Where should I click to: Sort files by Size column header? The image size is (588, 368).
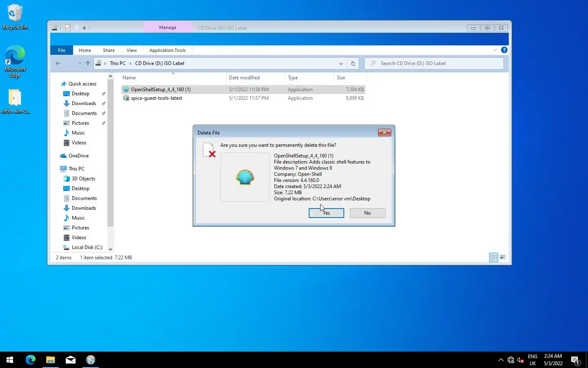click(x=350, y=78)
